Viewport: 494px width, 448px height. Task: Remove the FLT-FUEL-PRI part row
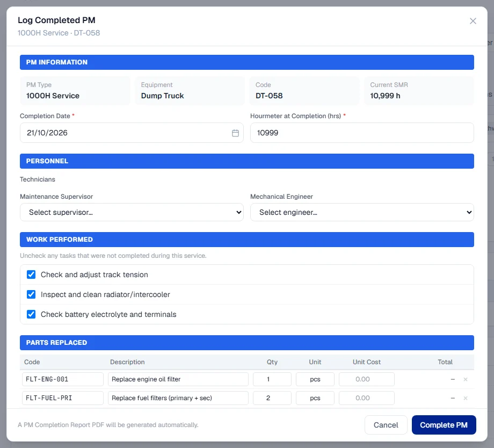click(x=466, y=398)
